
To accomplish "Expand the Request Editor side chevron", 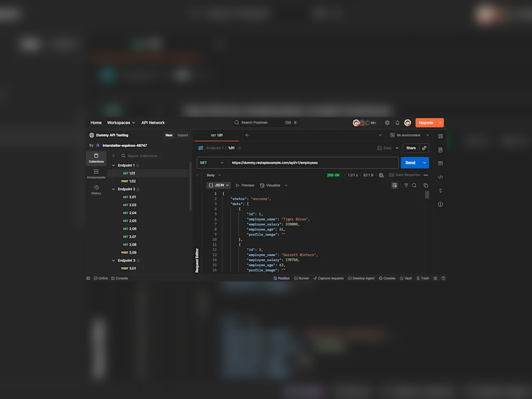I will click(197, 176).
